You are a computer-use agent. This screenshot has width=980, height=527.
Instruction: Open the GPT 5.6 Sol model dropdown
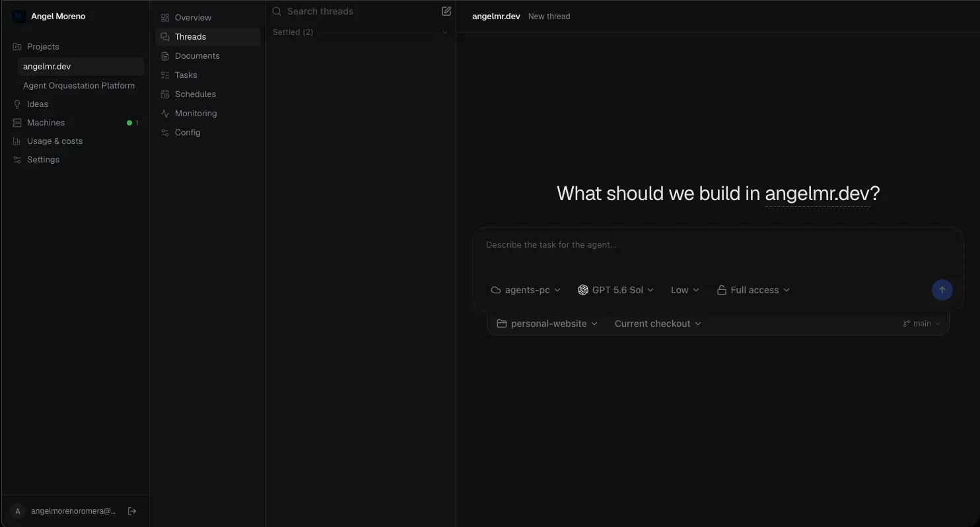click(615, 290)
